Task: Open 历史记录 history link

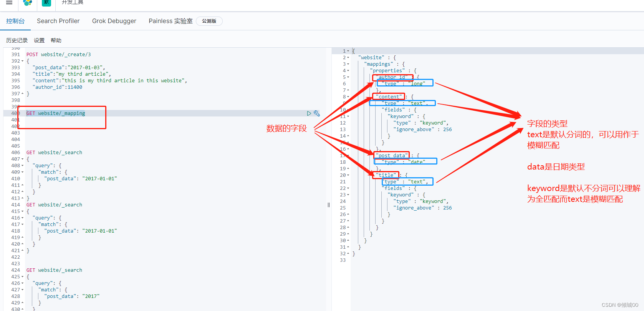Action: pos(17,40)
